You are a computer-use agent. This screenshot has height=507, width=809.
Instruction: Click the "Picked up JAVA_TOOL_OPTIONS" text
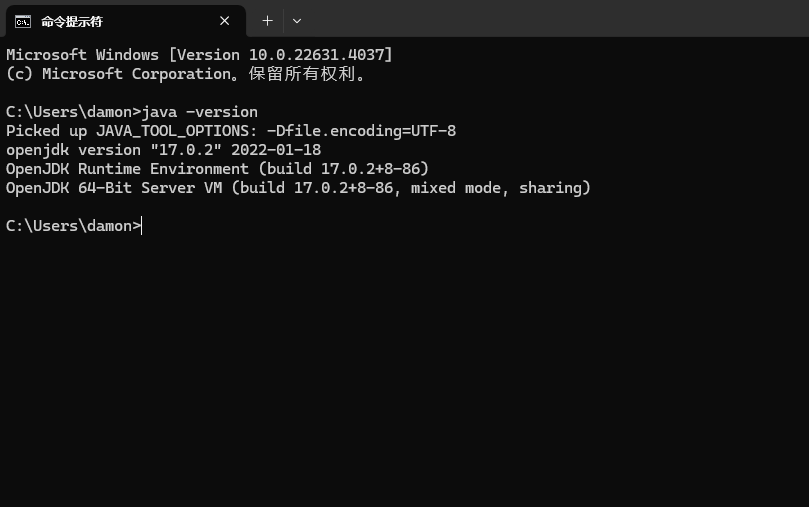tap(130, 131)
